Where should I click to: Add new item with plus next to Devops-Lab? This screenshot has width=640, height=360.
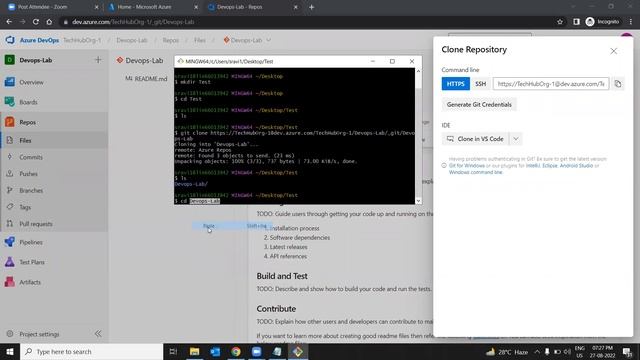98,60
